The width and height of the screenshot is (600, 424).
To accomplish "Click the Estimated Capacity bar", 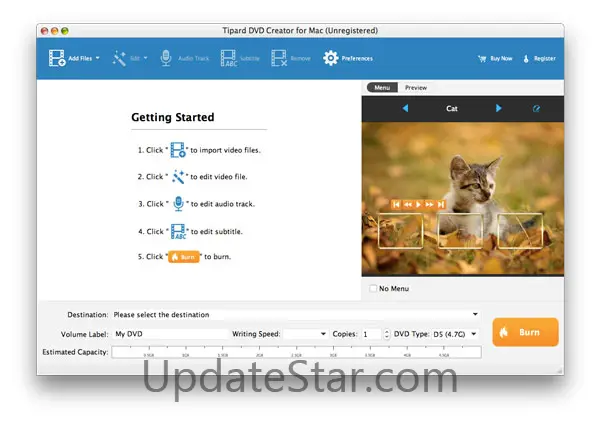I will pyautogui.click(x=297, y=352).
